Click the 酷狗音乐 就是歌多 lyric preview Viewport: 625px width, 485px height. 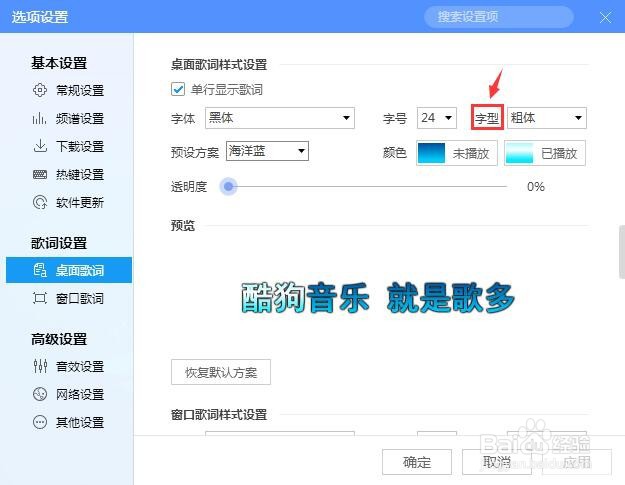tap(377, 298)
